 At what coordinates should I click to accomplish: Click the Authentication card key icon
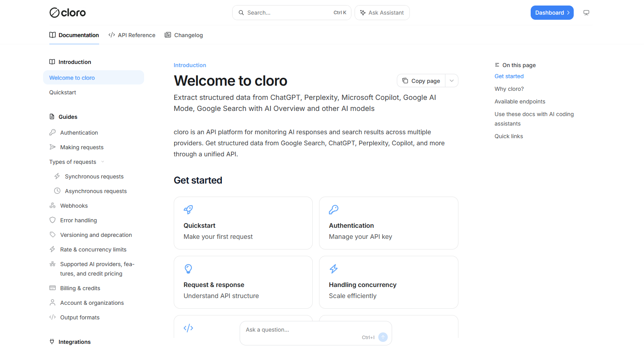tap(334, 210)
